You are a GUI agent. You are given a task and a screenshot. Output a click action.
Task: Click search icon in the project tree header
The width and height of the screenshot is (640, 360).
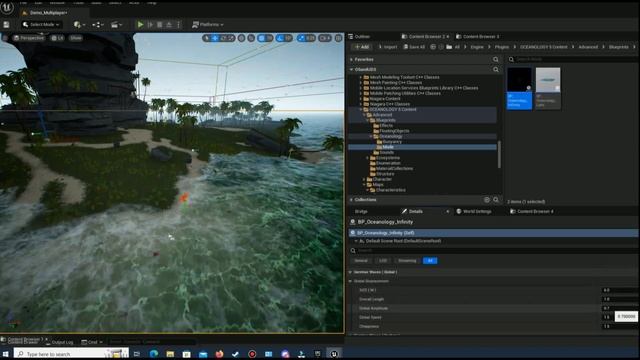pyautogui.click(x=496, y=70)
